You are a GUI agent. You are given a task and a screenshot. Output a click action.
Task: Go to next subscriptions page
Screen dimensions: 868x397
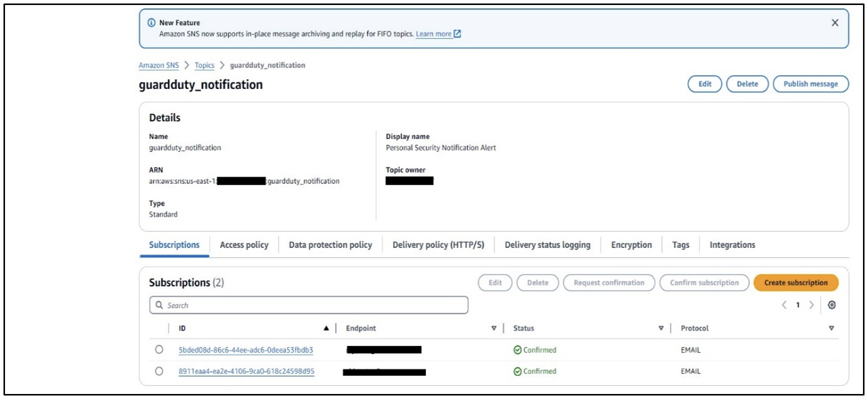coord(811,305)
